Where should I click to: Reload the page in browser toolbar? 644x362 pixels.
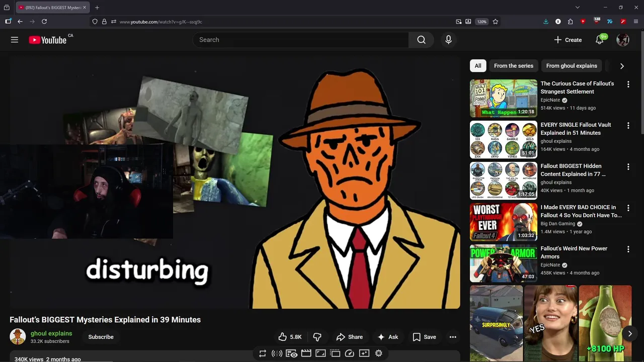click(44, 22)
